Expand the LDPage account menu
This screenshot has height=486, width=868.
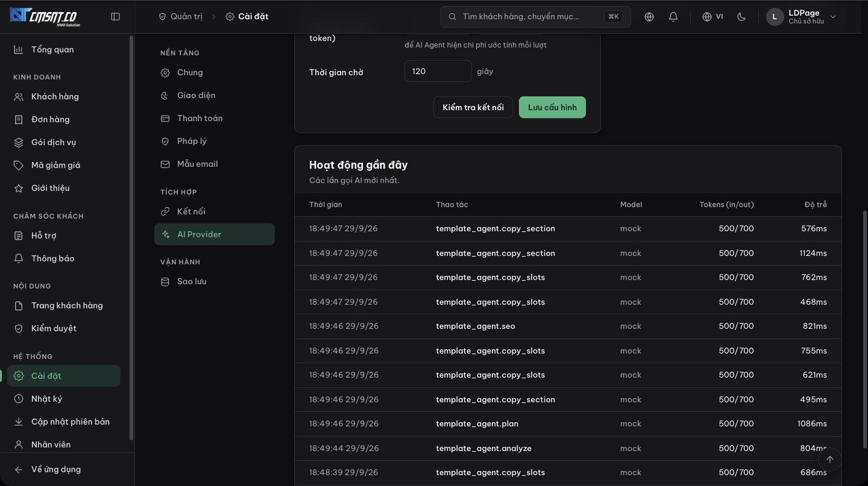pyautogui.click(x=802, y=17)
